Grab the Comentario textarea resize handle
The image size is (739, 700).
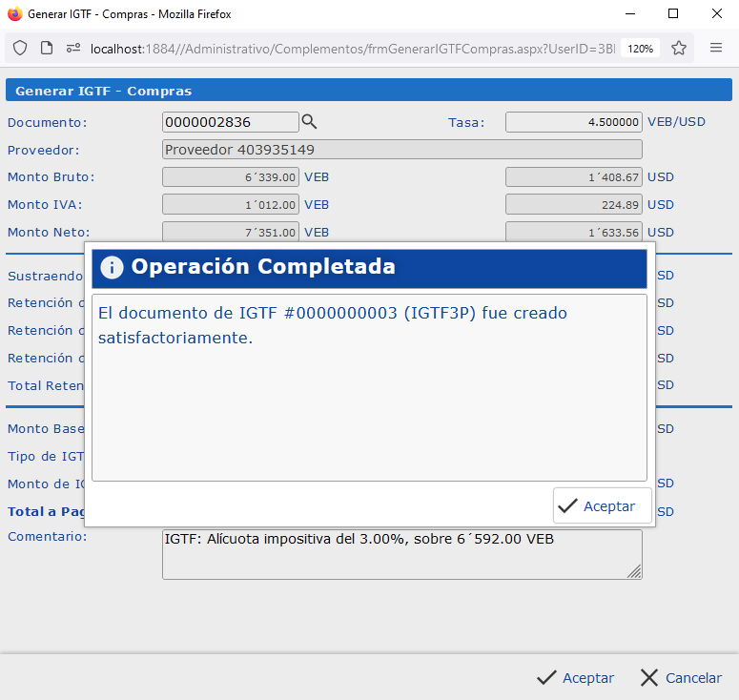point(634,571)
